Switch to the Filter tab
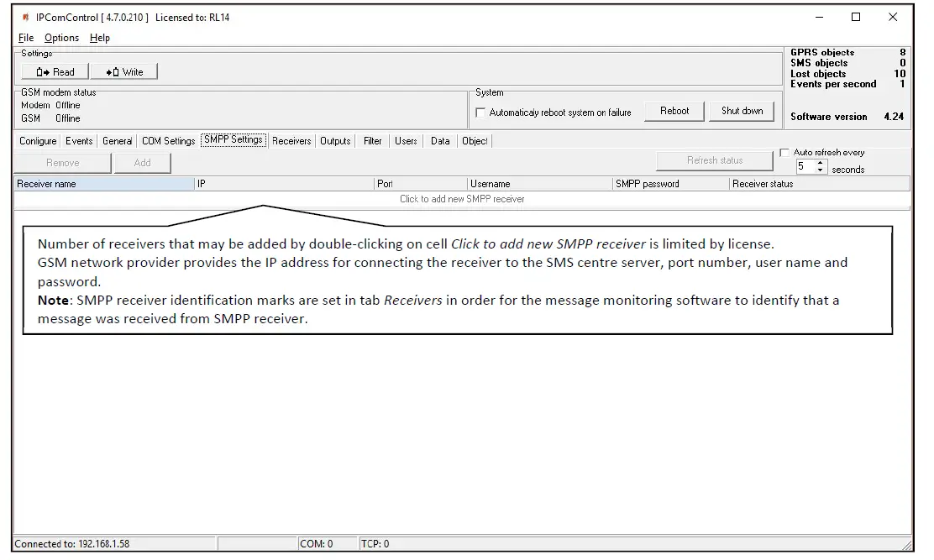The image size is (934, 560). pyautogui.click(x=372, y=141)
